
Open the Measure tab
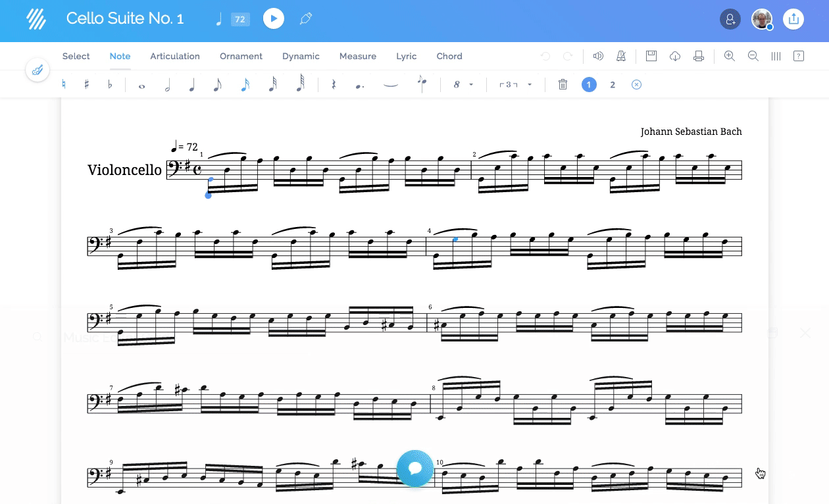(358, 57)
